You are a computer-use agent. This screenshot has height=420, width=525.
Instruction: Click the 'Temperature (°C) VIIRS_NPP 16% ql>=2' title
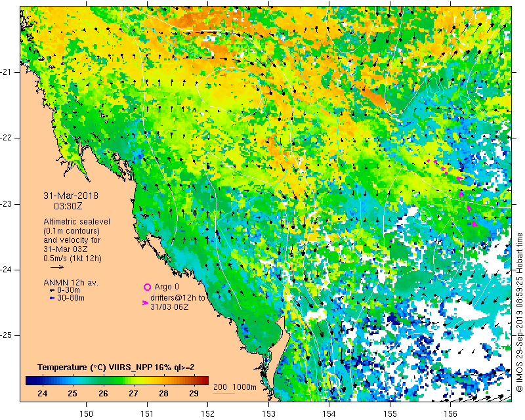pos(116,367)
